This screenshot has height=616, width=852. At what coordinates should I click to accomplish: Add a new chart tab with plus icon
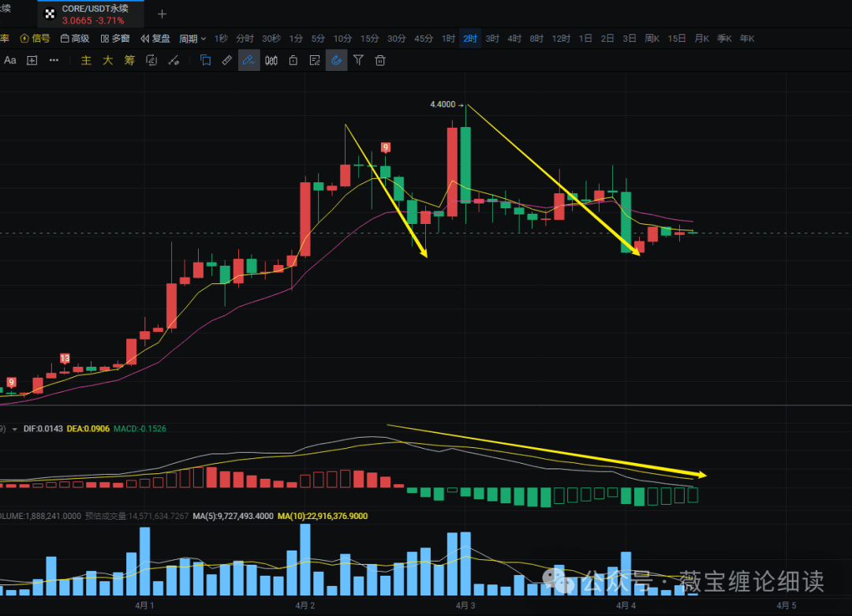(x=162, y=14)
